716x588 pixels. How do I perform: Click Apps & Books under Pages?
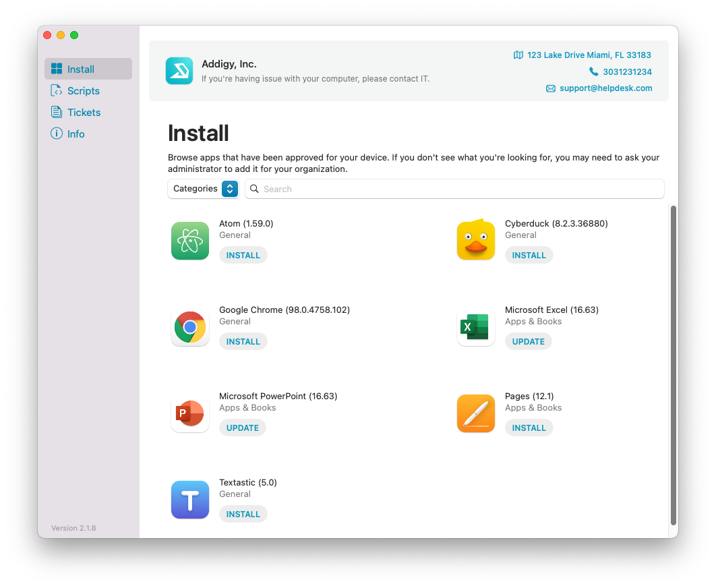[533, 407]
